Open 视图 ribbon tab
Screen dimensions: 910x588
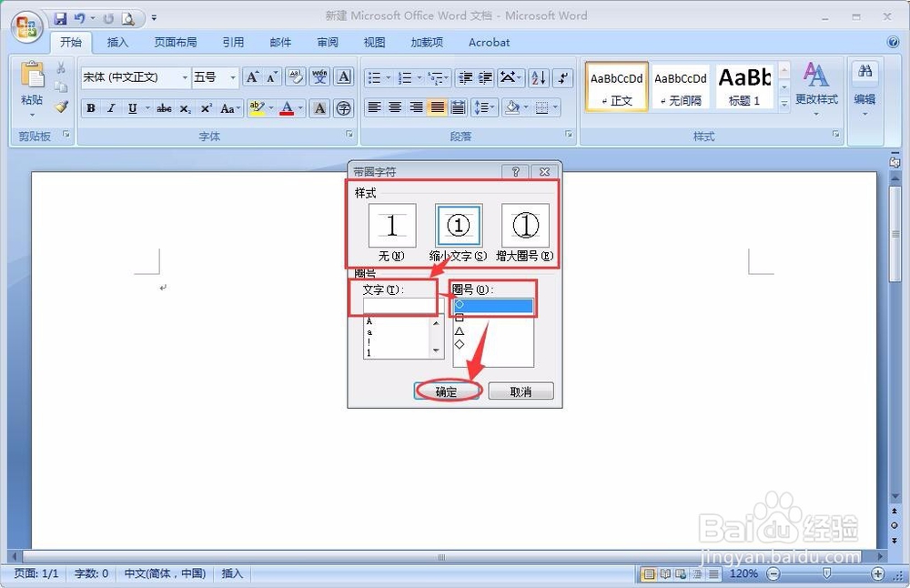(374, 43)
